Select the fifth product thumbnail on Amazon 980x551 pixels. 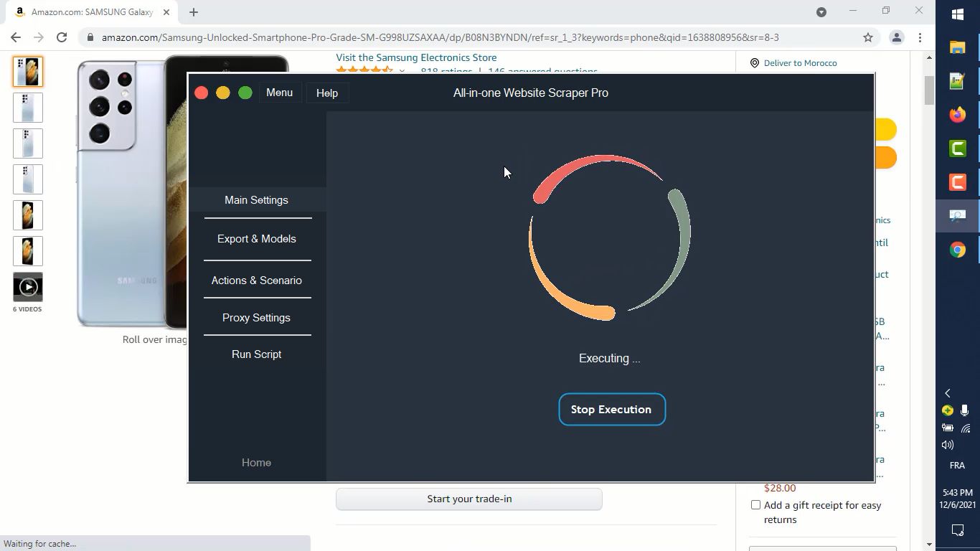coord(28,215)
